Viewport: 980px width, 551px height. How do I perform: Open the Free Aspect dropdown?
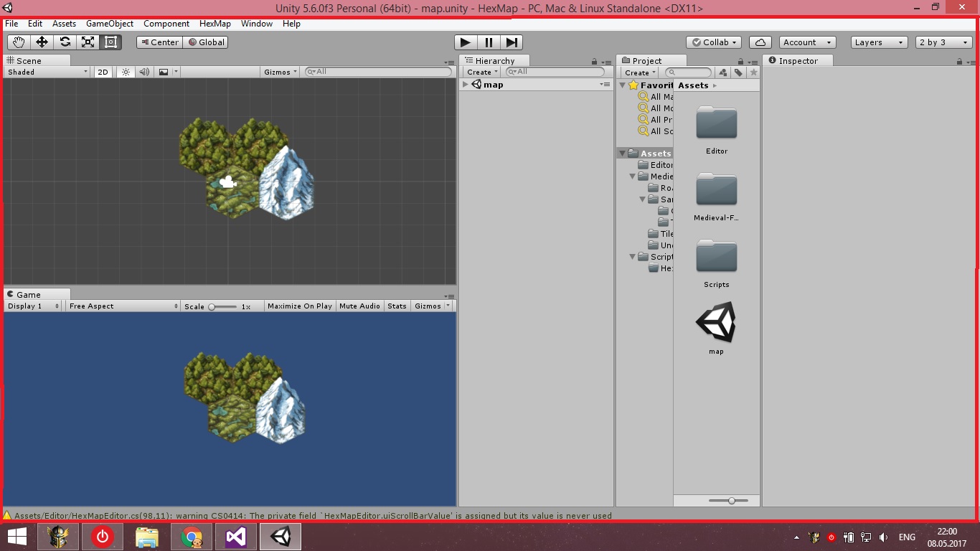(123, 306)
